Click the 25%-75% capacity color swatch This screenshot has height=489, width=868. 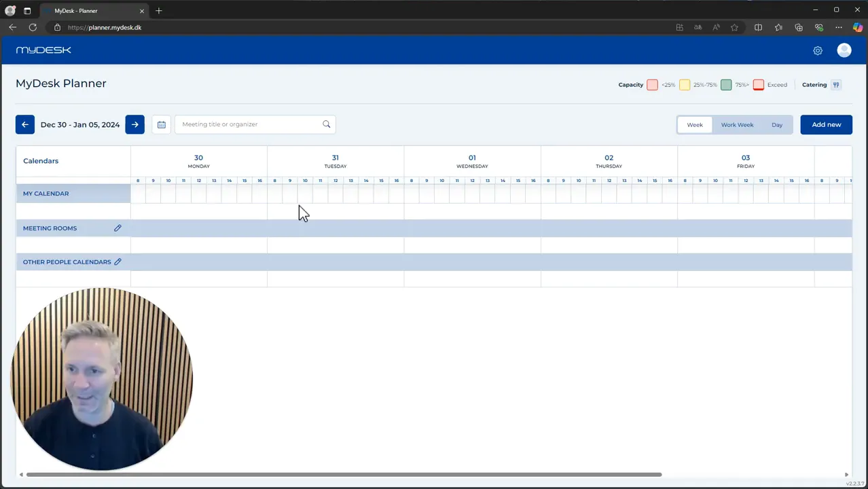coord(685,85)
